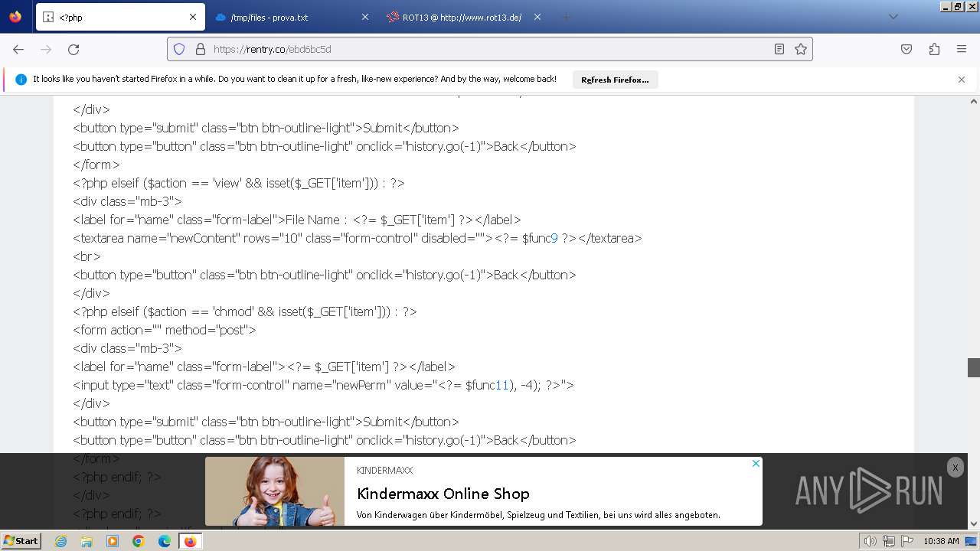Click the '<form action="" method="post">' line
980x551 pixels.
tap(165, 330)
